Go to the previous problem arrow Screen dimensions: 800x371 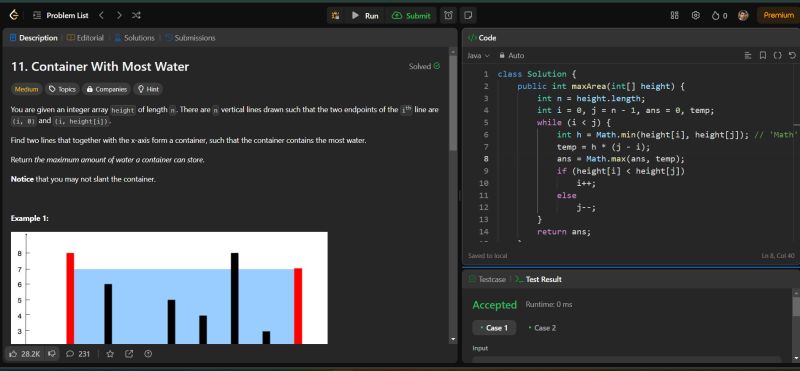coord(102,15)
